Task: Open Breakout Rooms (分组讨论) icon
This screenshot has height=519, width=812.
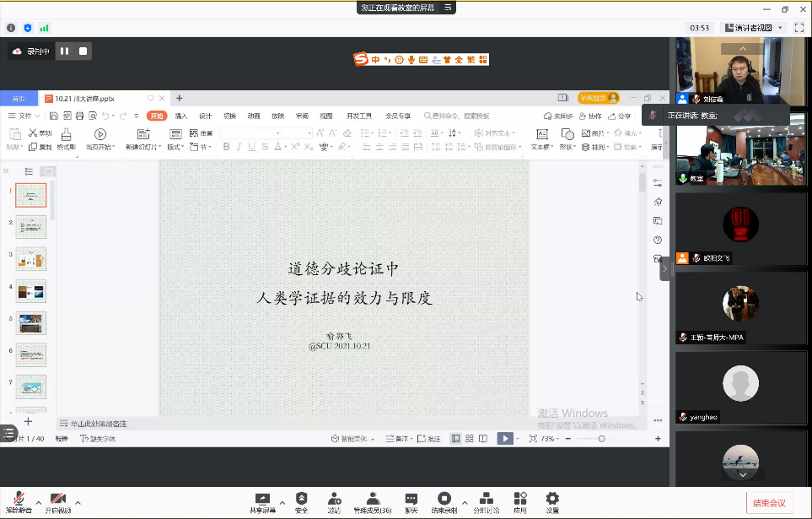Action: coord(485,500)
